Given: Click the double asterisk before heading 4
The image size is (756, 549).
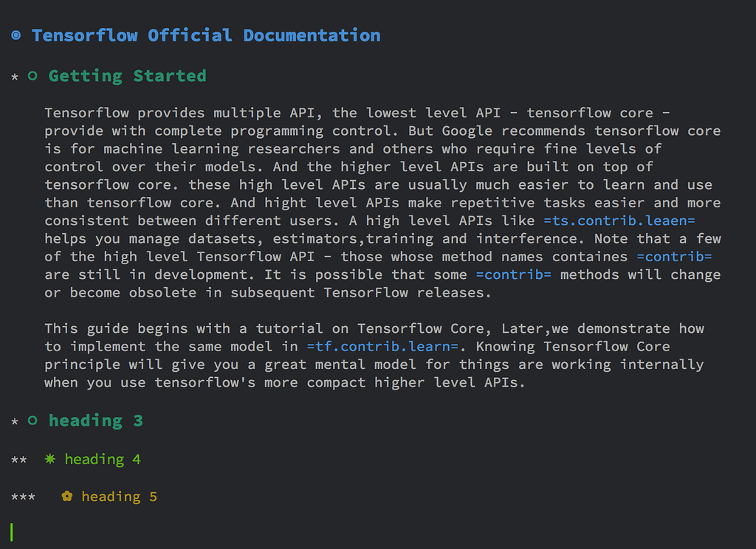Looking at the screenshot, I should click(x=19, y=461).
